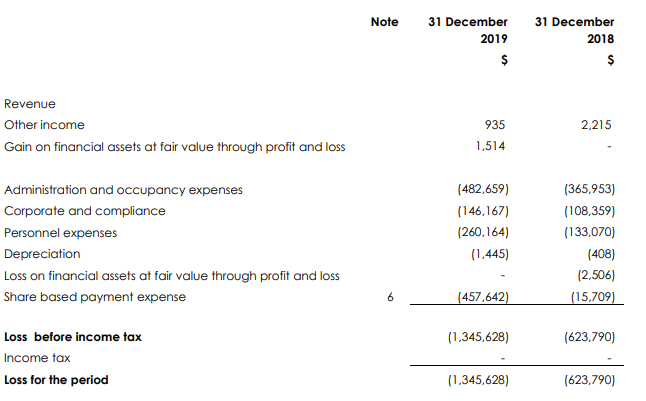Select the "31 December 2019" column header
The height and width of the screenshot is (401, 646).
[x=468, y=30]
